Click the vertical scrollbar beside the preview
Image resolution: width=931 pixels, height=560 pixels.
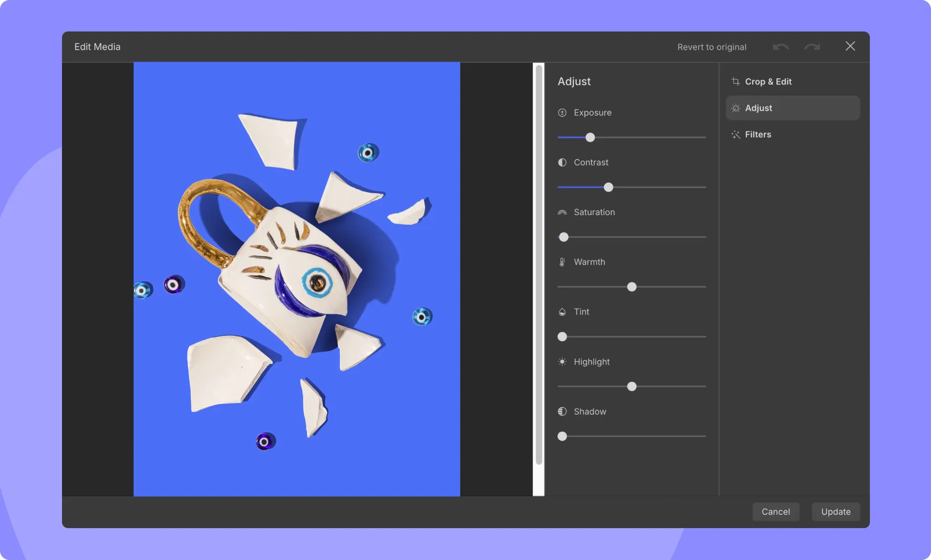point(539,265)
